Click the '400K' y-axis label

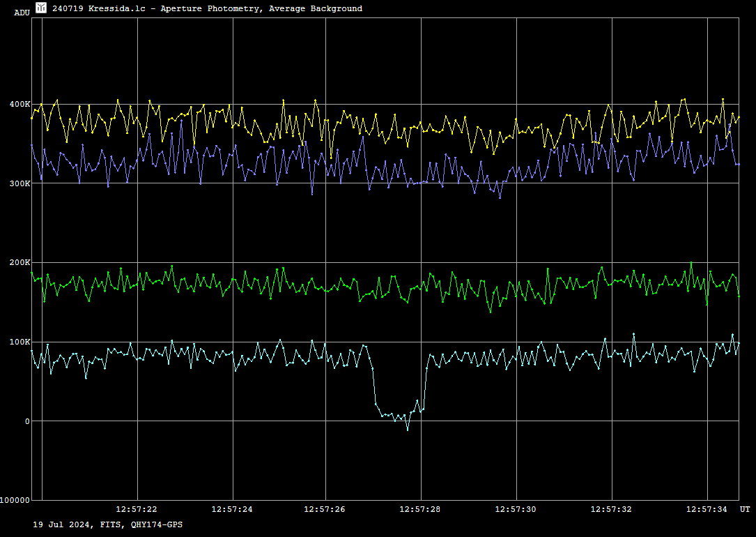pos(20,104)
